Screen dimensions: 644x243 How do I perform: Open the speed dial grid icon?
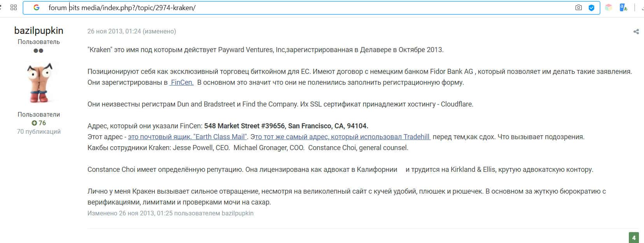[13, 7]
